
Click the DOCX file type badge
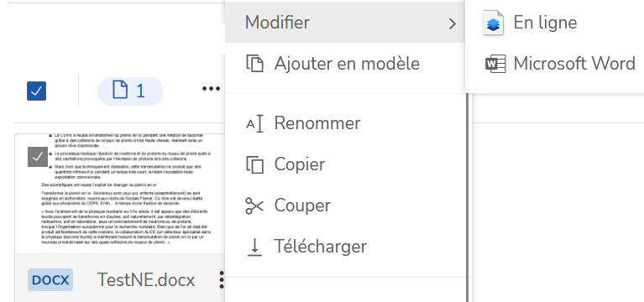click(x=50, y=280)
